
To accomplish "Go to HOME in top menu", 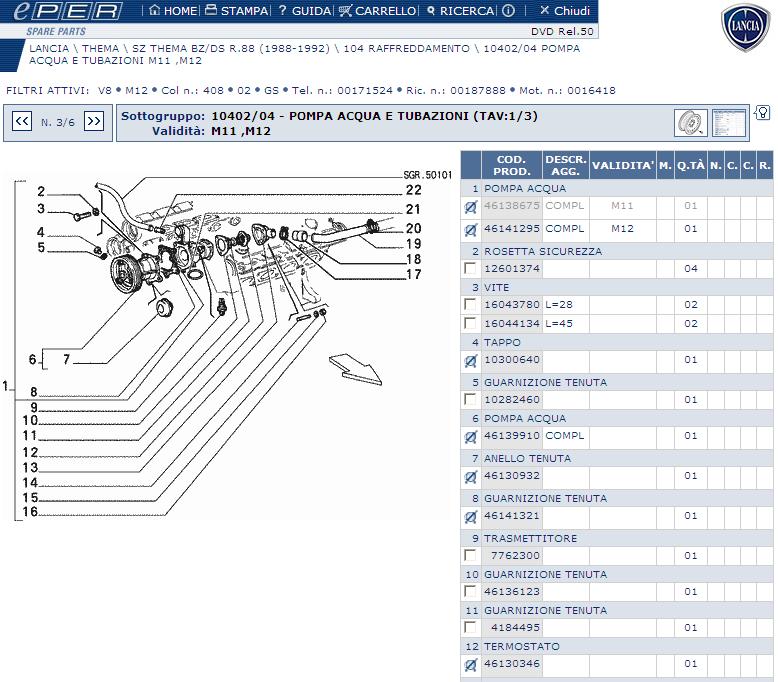I will coord(173,10).
